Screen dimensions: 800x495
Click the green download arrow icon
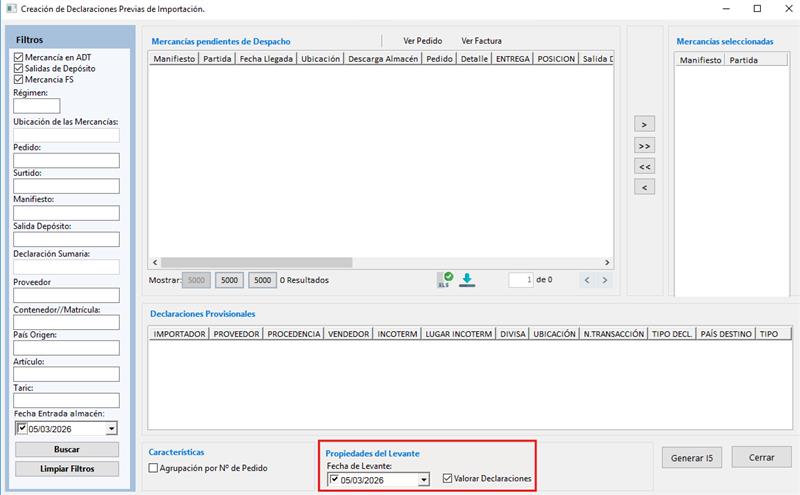coord(467,280)
